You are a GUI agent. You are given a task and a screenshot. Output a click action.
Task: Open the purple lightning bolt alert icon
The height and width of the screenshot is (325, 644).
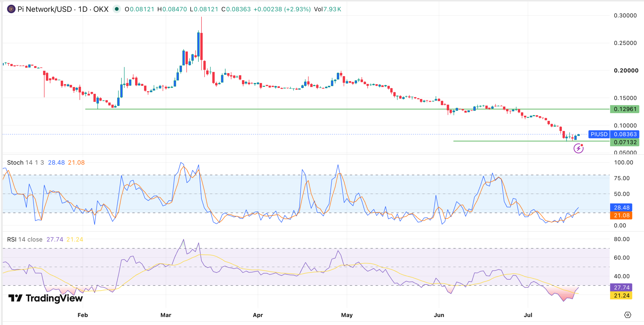579,148
